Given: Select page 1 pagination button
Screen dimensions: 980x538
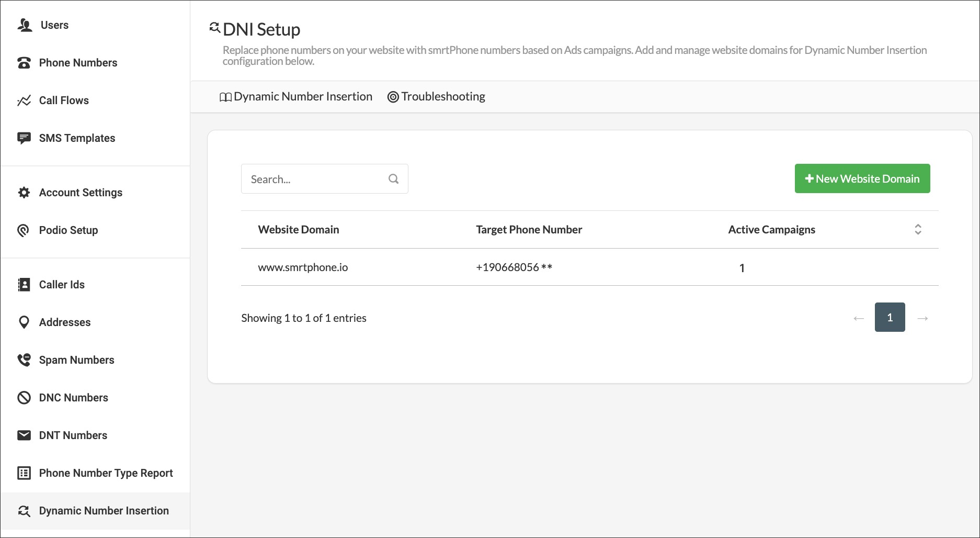Looking at the screenshot, I should tap(890, 317).
